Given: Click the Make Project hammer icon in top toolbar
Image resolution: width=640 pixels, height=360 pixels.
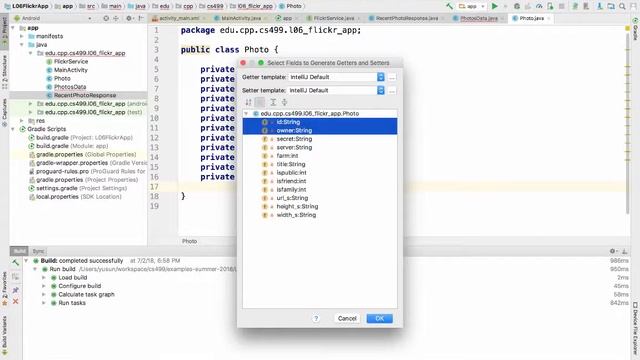Looking at the screenshot, I should click(x=449, y=6).
